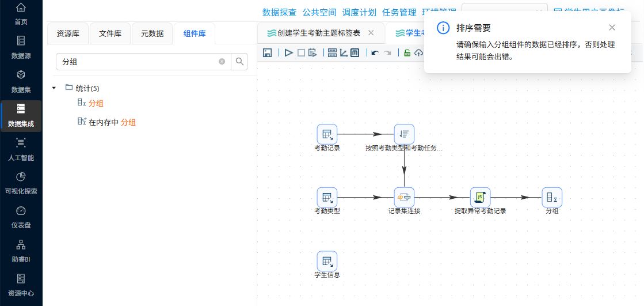Open the 调度计划 link
Viewport: 644px width, 306px height.
(359, 12)
